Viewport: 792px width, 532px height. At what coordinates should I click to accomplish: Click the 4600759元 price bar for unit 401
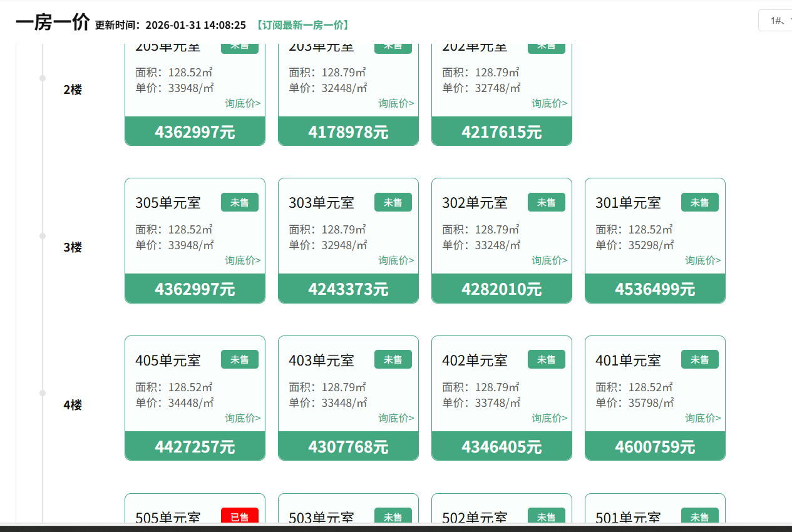click(x=655, y=446)
